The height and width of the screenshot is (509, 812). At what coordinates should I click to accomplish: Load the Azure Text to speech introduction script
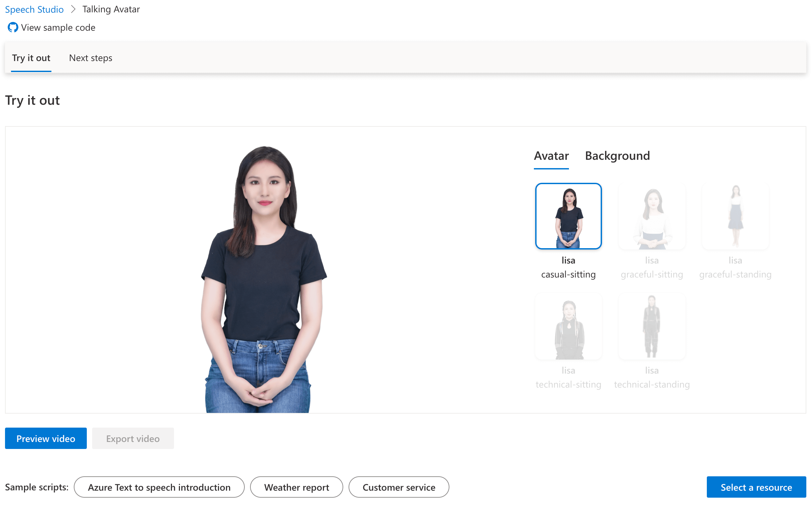(159, 487)
